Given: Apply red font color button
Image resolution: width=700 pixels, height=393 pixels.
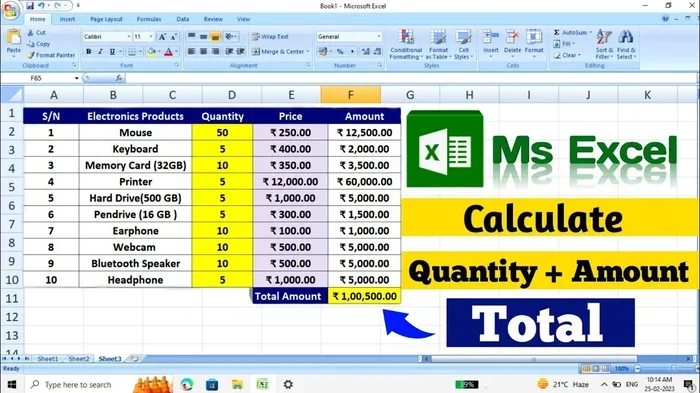Looking at the screenshot, I should click(168, 52).
